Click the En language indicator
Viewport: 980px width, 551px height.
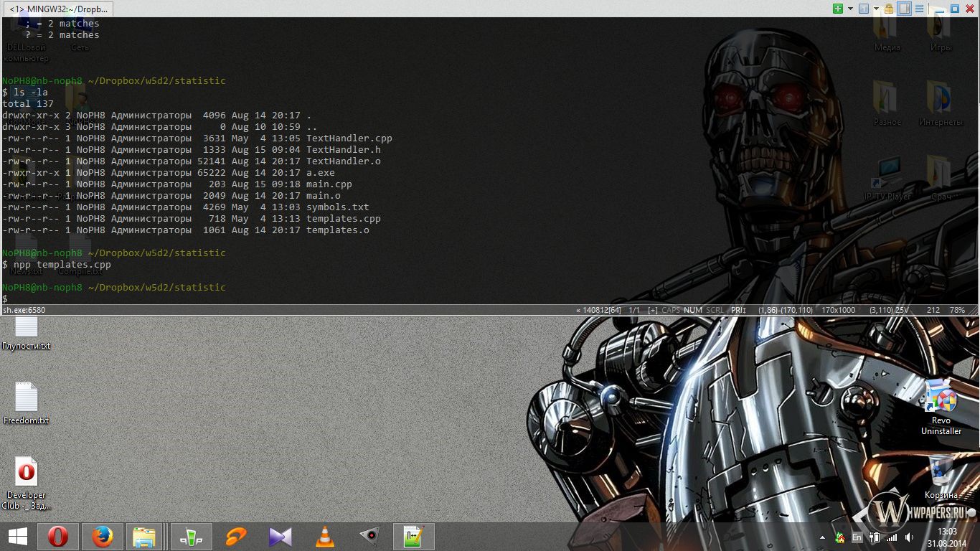(x=857, y=537)
